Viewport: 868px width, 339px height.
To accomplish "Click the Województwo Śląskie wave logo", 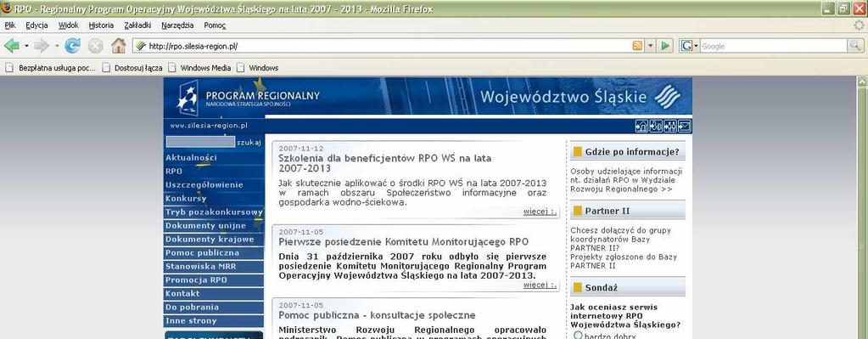I will tap(668, 97).
